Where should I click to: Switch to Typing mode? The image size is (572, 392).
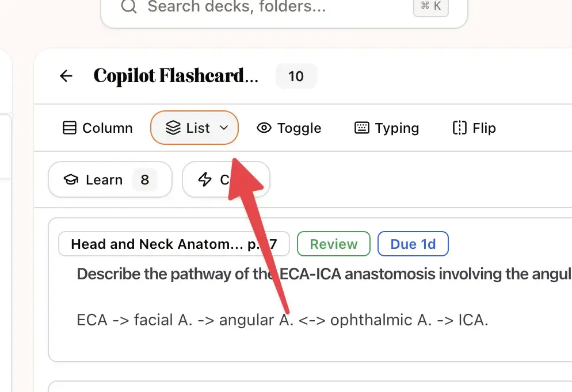[x=387, y=128]
